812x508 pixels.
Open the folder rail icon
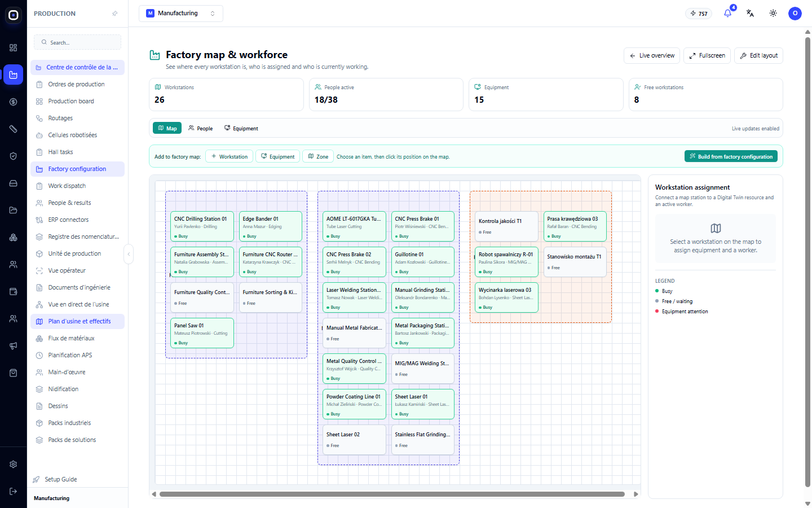14,211
